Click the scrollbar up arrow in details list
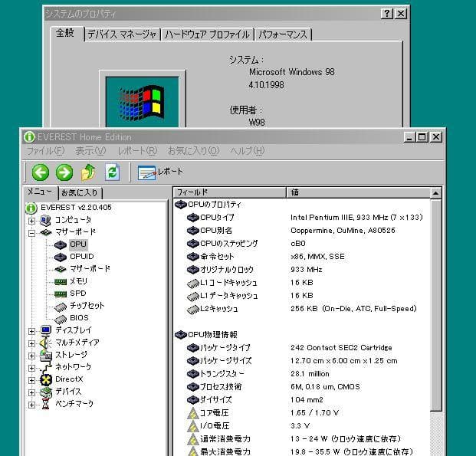476x456 pixels. point(435,193)
